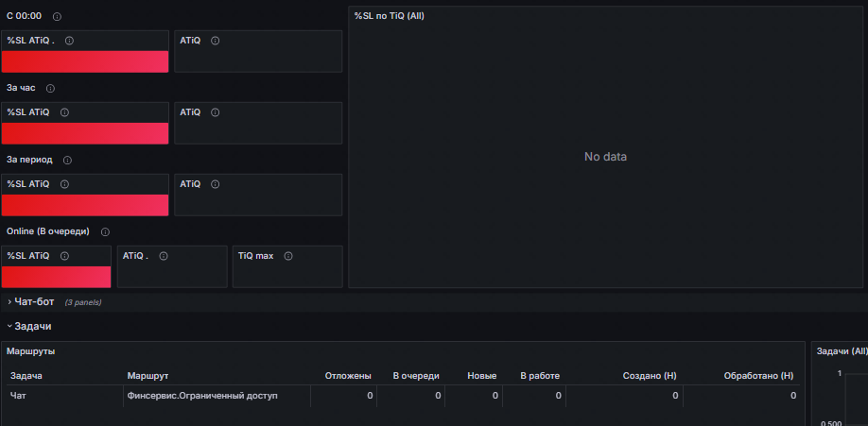The image size is (868, 426).
Task: Open the Маршруты panel title menu
Action: (31, 351)
